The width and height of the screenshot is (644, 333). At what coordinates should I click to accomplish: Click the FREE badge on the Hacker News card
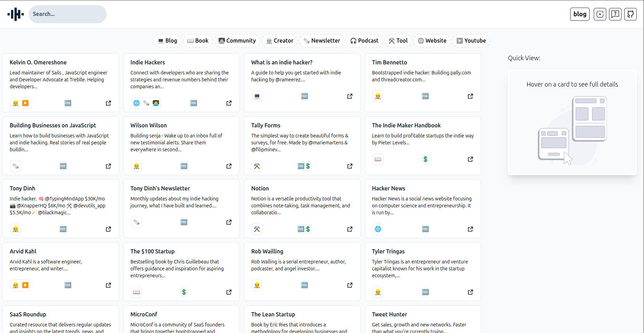(x=425, y=229)
